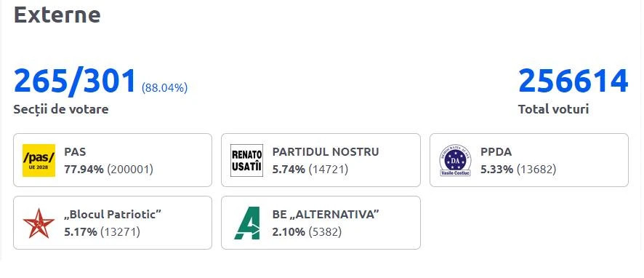
Task: Open the PPDA results card
Action: [529, 160]
